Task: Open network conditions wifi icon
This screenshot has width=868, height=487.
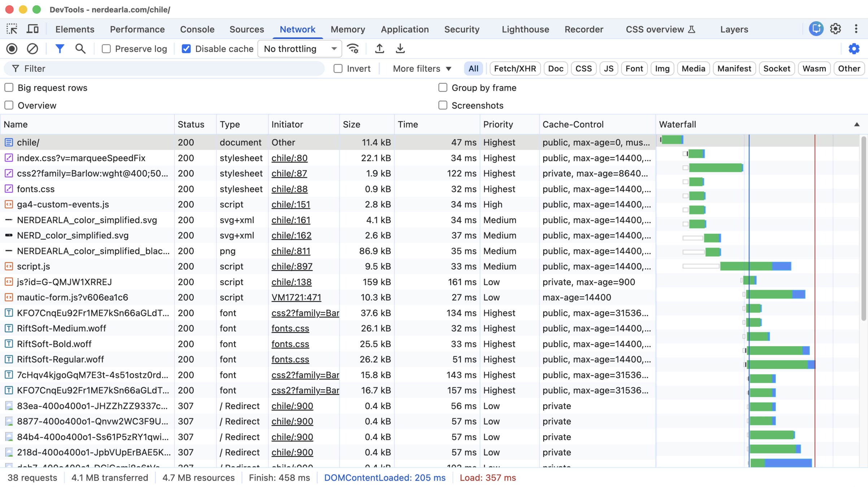Action: tap(353, 49)
